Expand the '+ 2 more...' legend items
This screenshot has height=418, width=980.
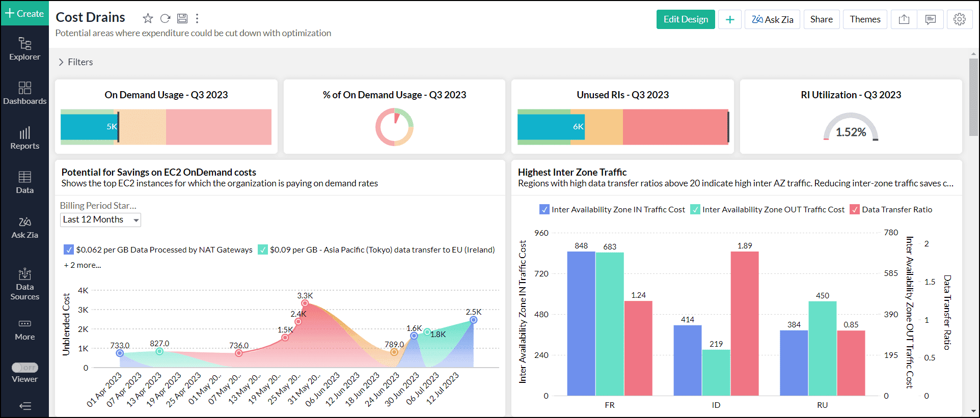click(x=83, y=265)
